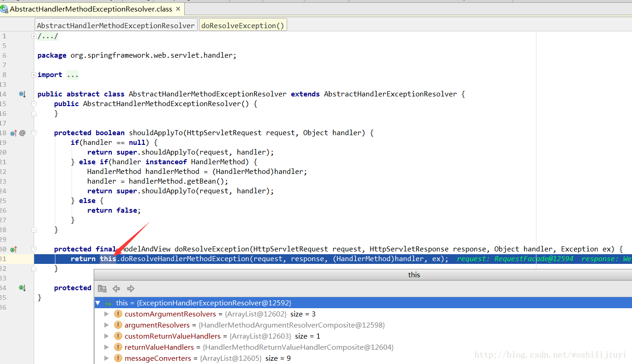Click the field icon next to customReturnValueHandlers
Screen dimensions: 632x364
(x=118, y=336)
